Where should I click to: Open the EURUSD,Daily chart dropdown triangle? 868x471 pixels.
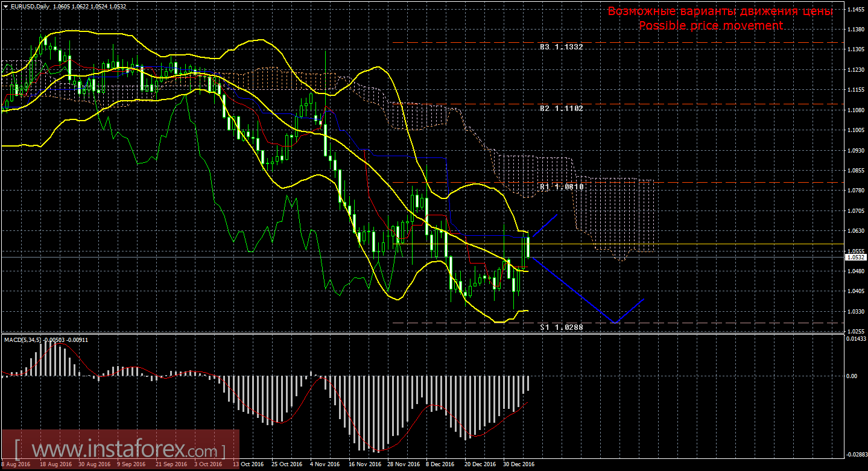[5, 5]
